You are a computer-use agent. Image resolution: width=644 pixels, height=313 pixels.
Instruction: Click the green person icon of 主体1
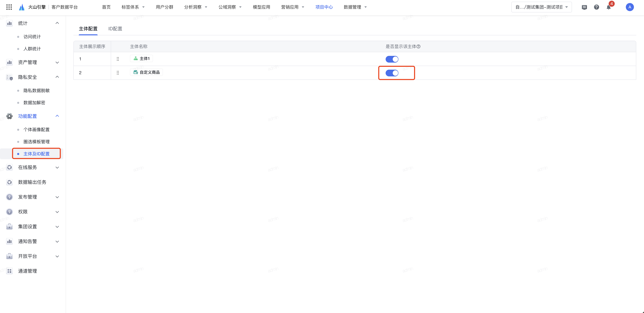pos(135,59)
